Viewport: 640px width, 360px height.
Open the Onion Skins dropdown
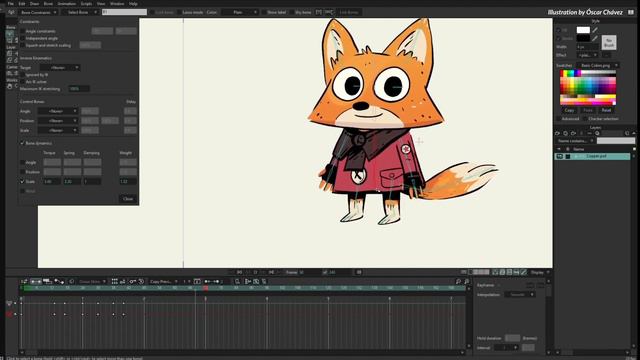[92, 282]
